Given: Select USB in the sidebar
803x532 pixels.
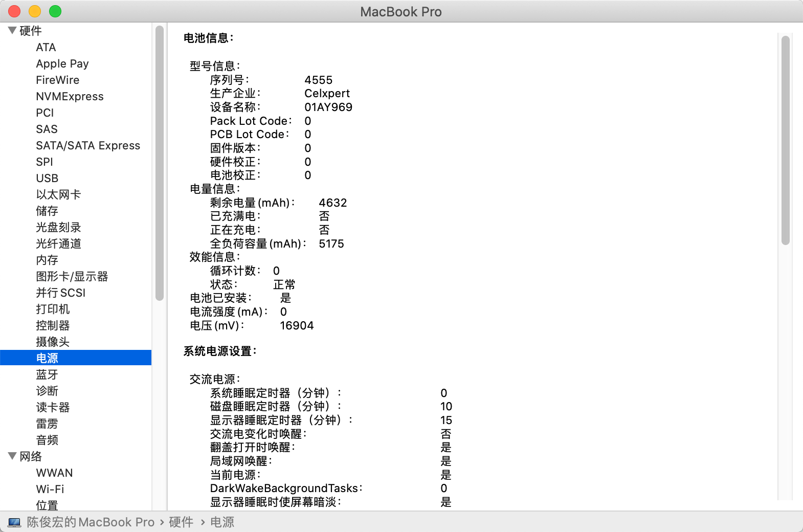Looking at the screenshot, I should coord(47,178).
